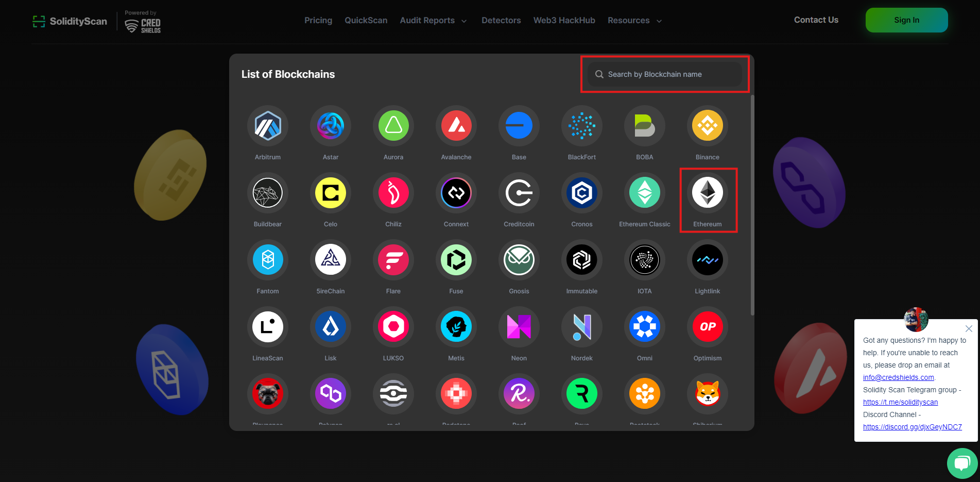Go to the QuickScan menu item
980x482 pixels.
pyautogui.click(x=366, y=21)
